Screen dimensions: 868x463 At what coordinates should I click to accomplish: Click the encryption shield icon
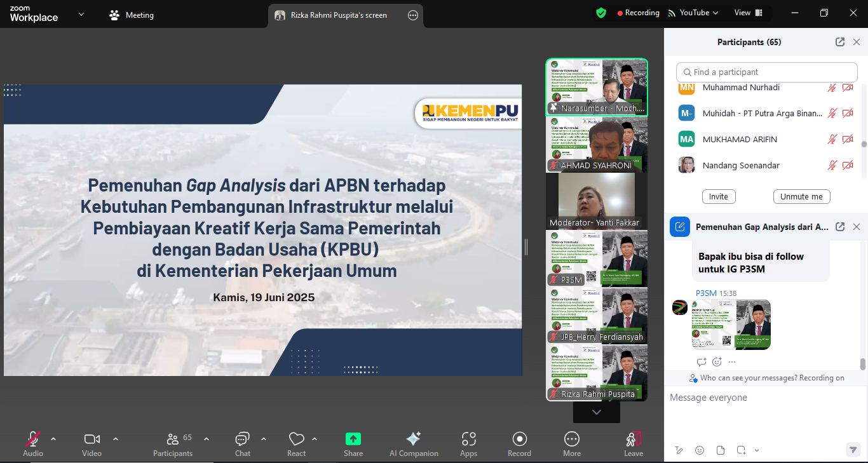[600, 13]
